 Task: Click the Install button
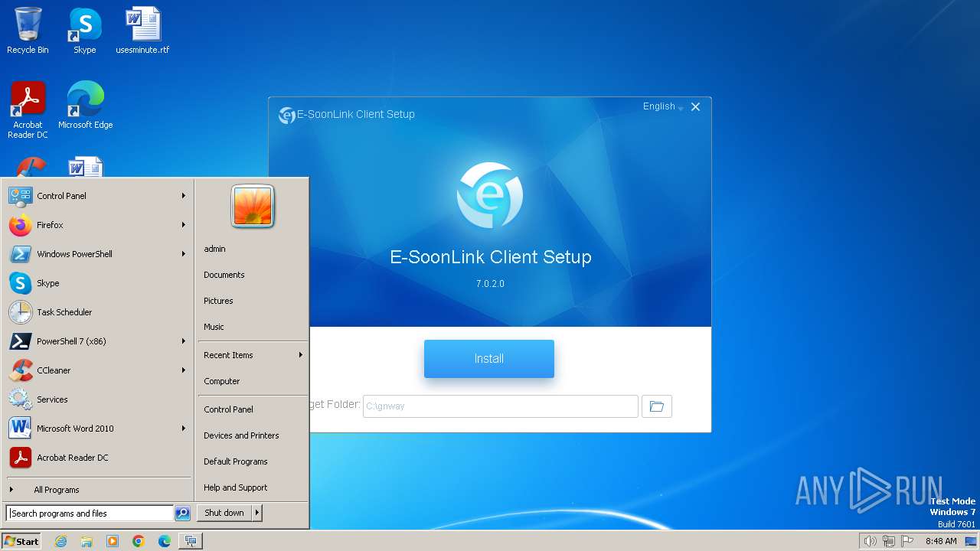(489, 359)
